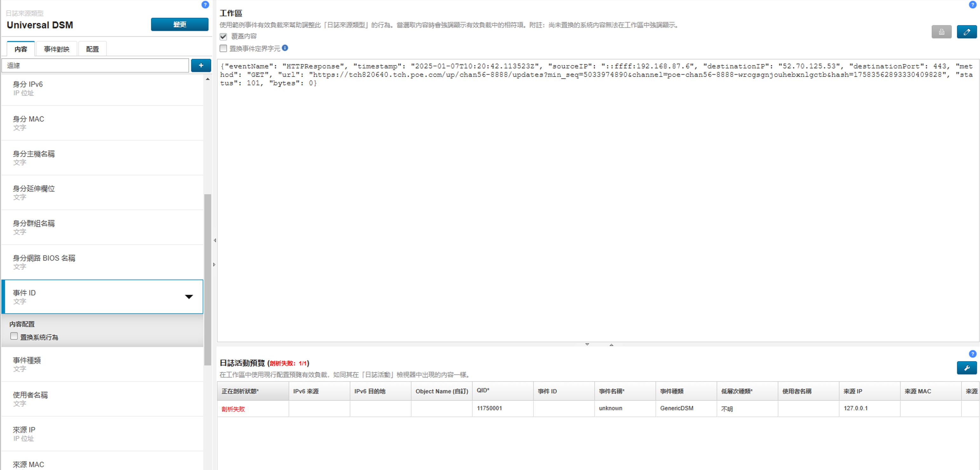
Task: Click help icon above log activity preview
Action: [972, 354]
